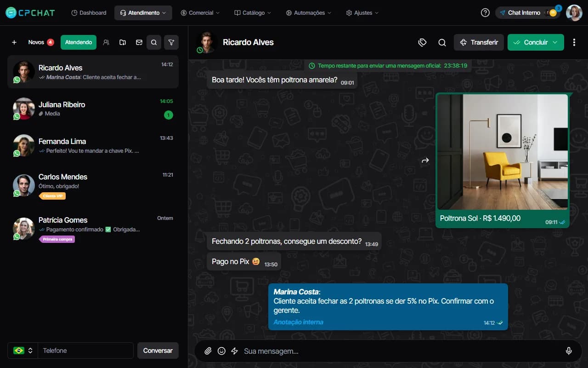The height and width of the screenshot is (368, 588).
Task: Open the conversation filter funnel icon
Action: (x=171, y=42)
